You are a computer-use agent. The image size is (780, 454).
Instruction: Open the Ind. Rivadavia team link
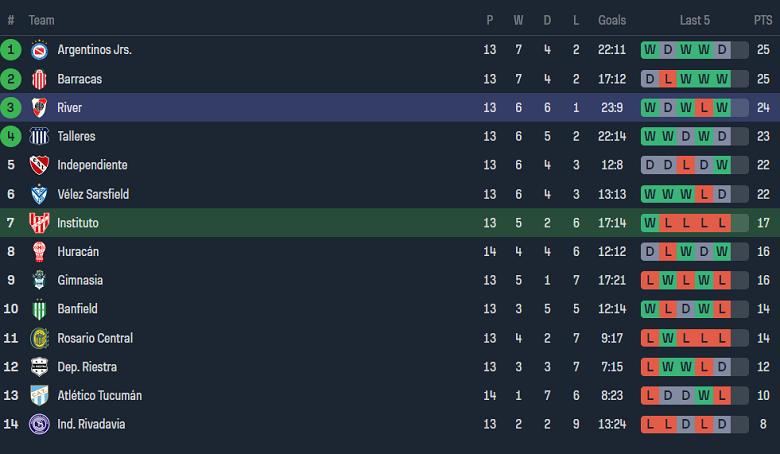[91, 424]
